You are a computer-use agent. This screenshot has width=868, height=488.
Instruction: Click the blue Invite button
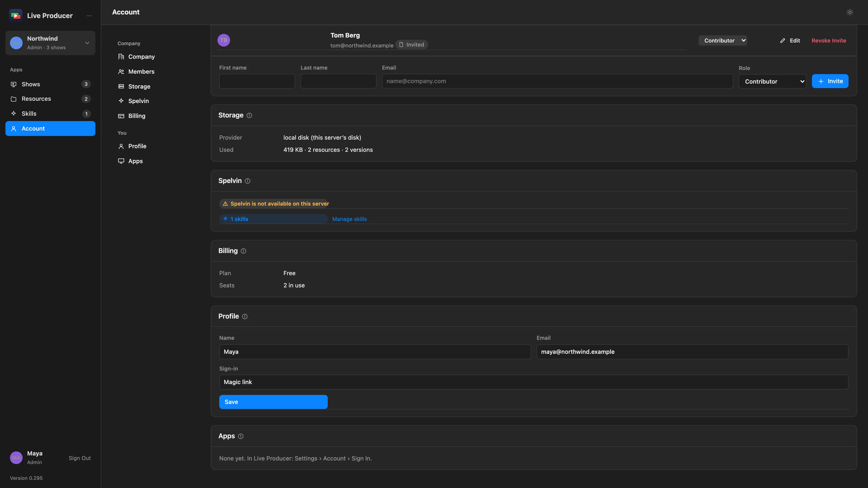tap(830, 81)
